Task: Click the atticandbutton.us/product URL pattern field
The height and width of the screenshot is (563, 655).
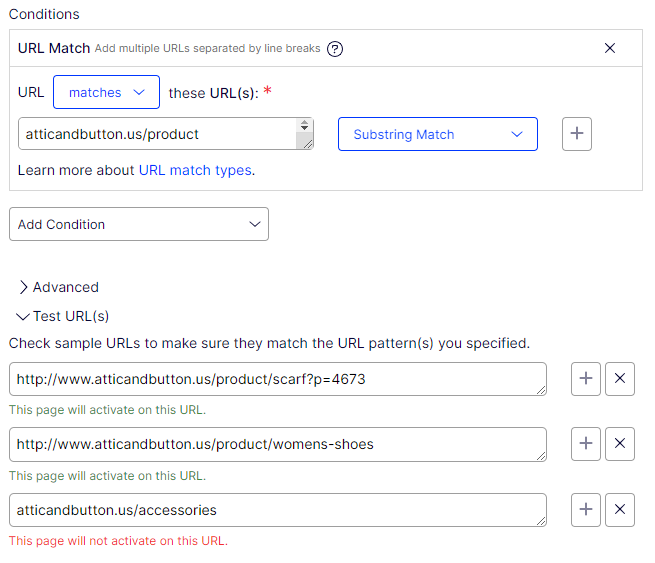Action: pyautogui.click(x=155, y=134)
